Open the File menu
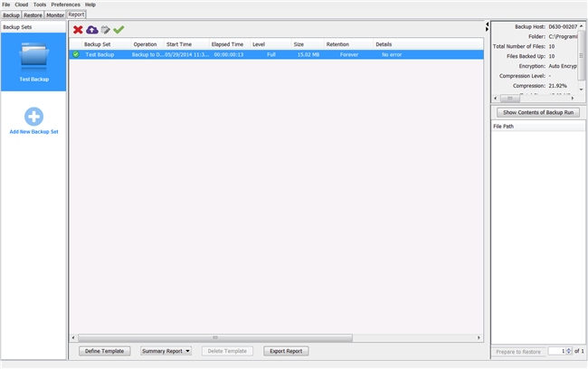 6,5
